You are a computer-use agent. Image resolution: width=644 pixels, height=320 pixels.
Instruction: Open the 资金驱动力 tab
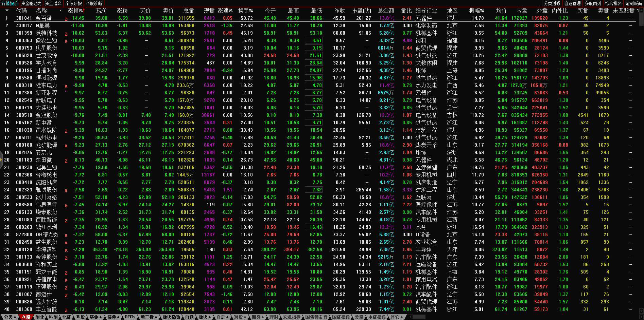(x=31, y=3)
